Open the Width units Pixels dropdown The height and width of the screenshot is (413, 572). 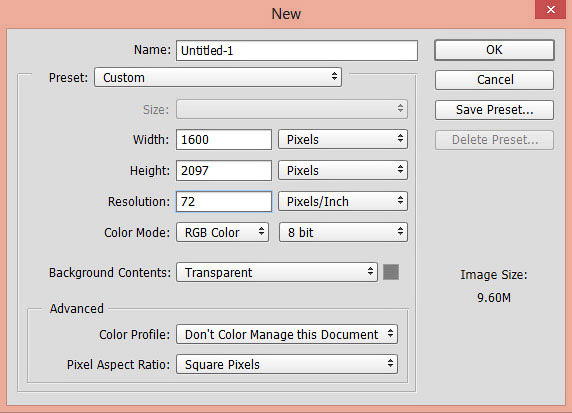coord(343,139)
